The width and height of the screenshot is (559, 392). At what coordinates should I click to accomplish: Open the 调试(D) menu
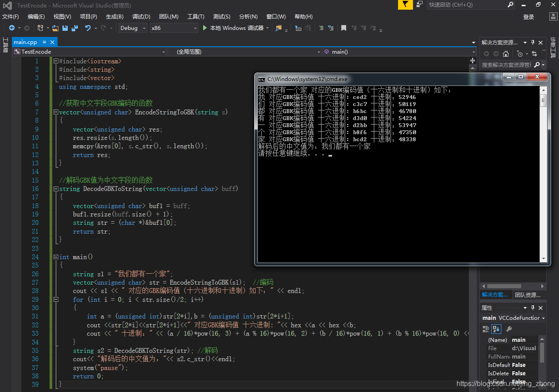pyautogui.click(x=141, y=17)
